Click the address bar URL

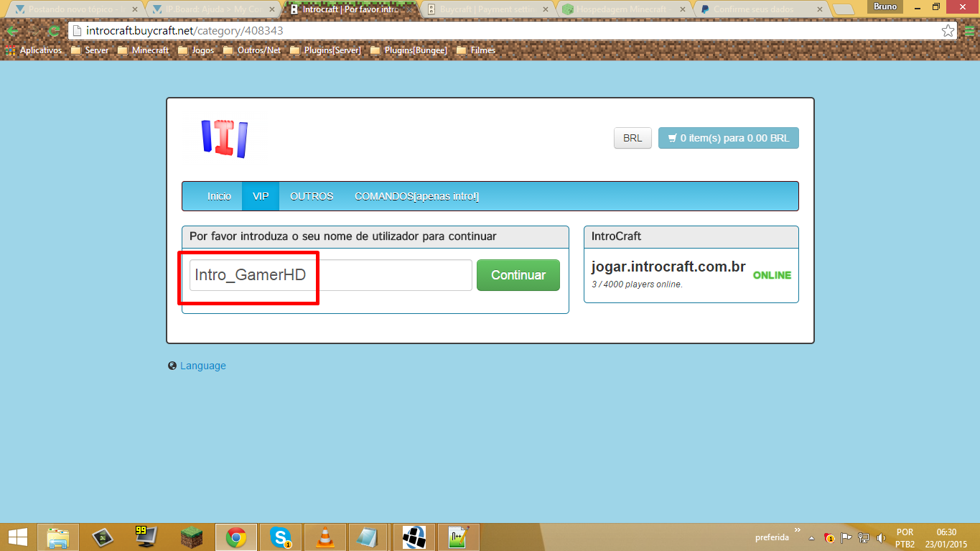185,31
